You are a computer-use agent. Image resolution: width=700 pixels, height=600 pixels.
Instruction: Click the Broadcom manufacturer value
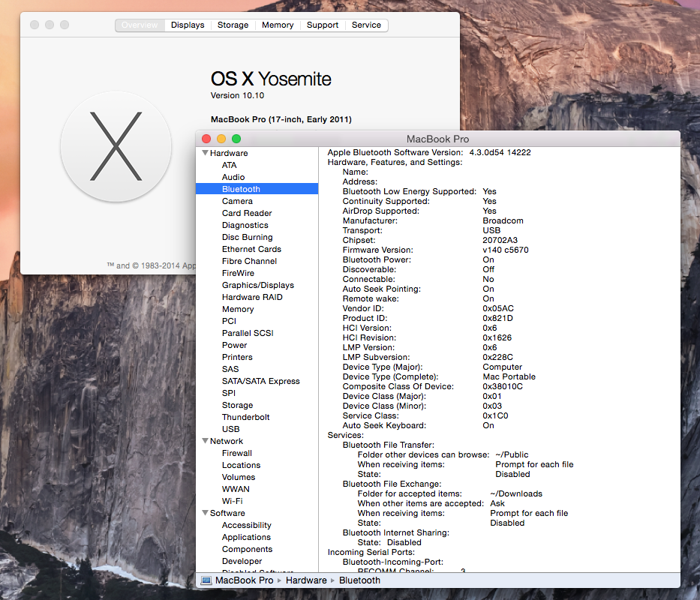503,220
